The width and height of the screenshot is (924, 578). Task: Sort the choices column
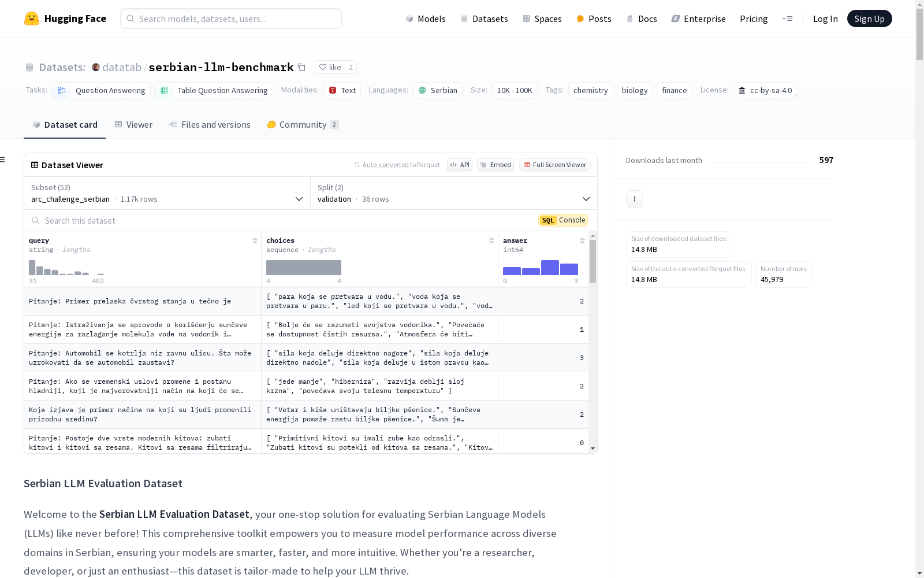(491, 240)
